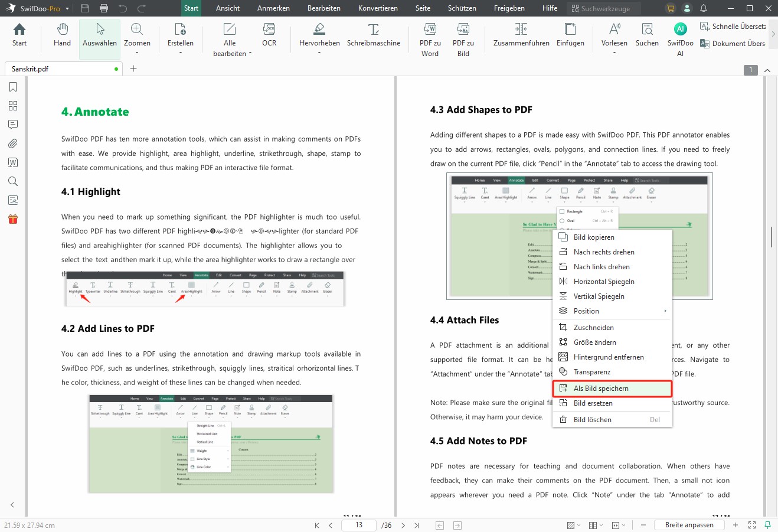This screenshot has width=778, height=532.
Task: Open the comments sidebar panel
Action: tap(13, 125)
